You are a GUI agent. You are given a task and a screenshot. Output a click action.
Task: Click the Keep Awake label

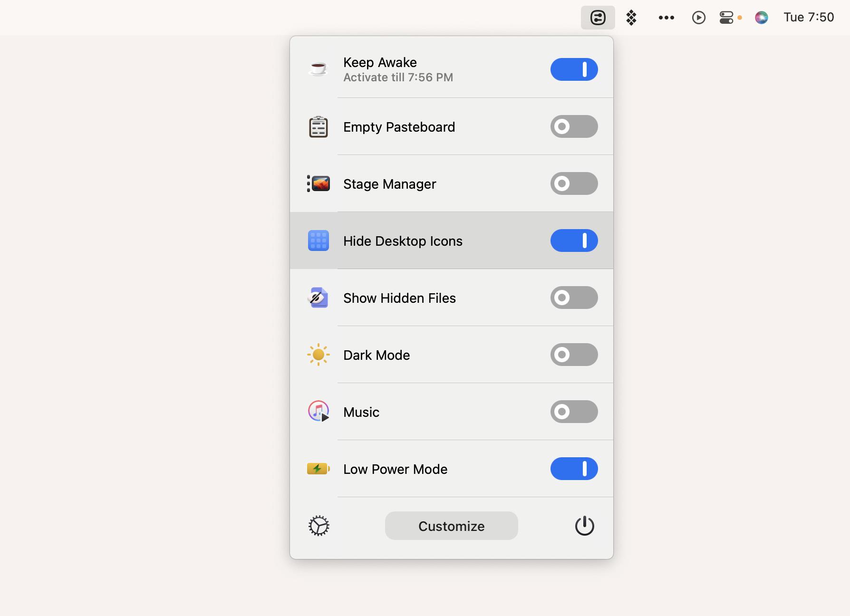pos(380,62)
